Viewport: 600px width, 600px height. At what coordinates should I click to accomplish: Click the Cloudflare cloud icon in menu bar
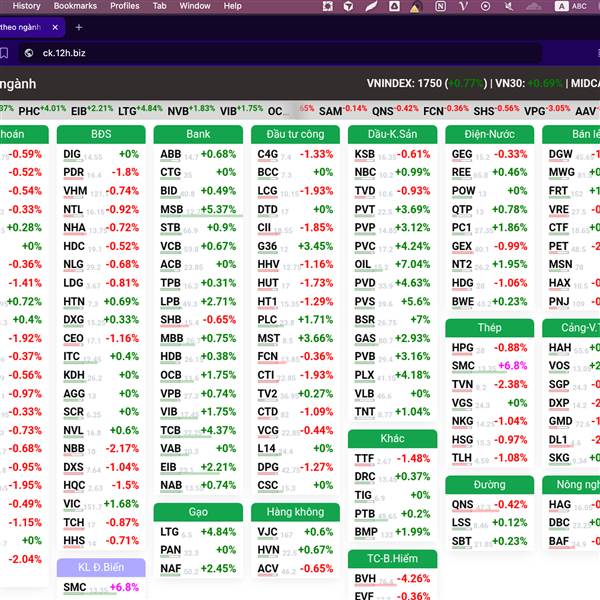point(534,6)
